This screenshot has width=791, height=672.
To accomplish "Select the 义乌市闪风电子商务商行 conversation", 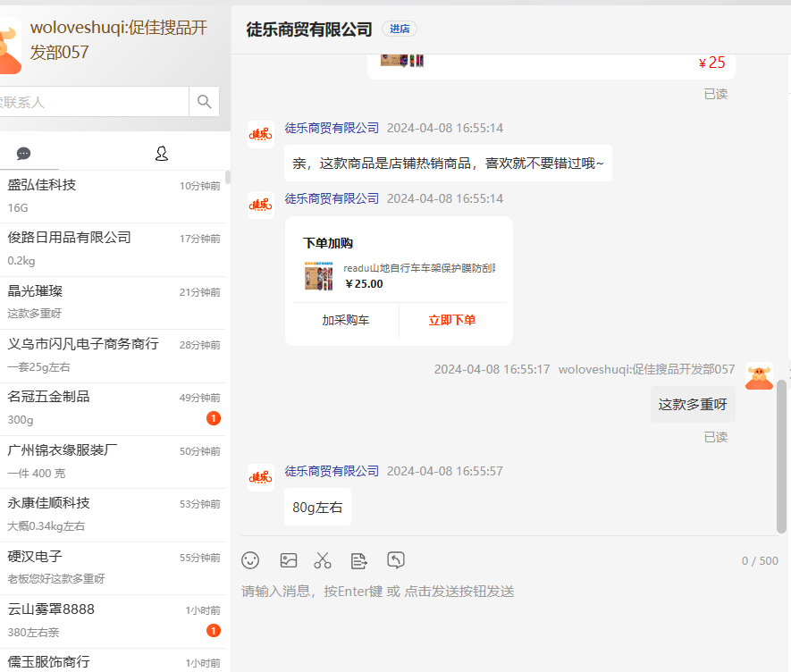I will (x=112, y=355).
